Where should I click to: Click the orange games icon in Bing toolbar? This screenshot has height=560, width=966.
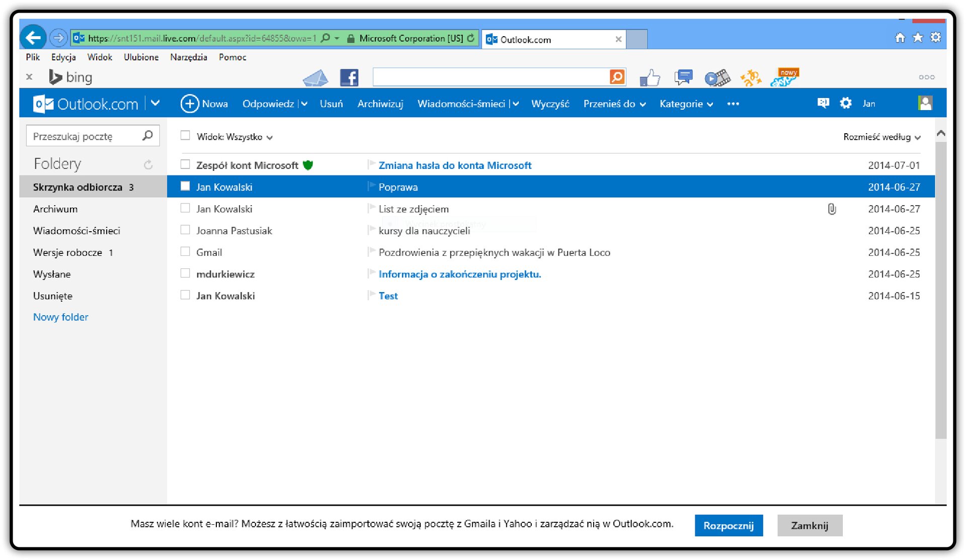pos(751,78)
